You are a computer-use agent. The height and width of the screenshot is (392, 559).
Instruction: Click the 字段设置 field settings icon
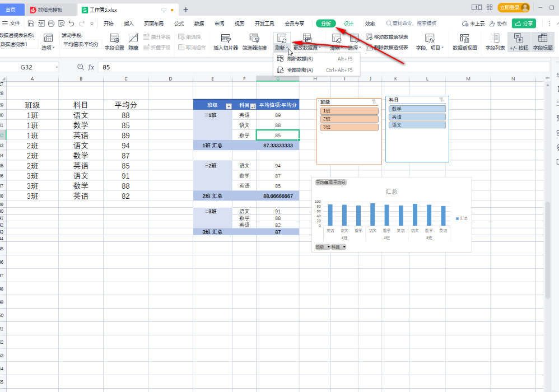[x=114, y=39]
